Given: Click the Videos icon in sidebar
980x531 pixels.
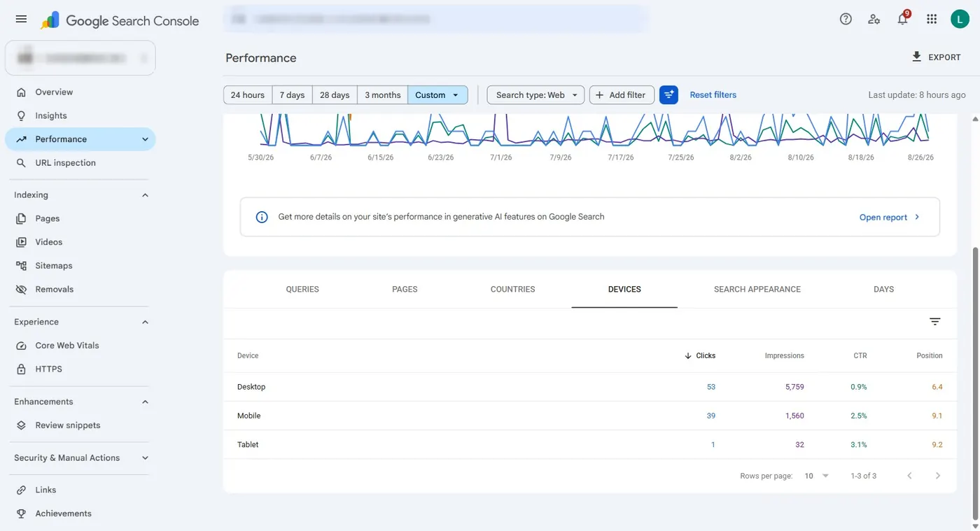Looking at the screenshot, I should [21, 242].
